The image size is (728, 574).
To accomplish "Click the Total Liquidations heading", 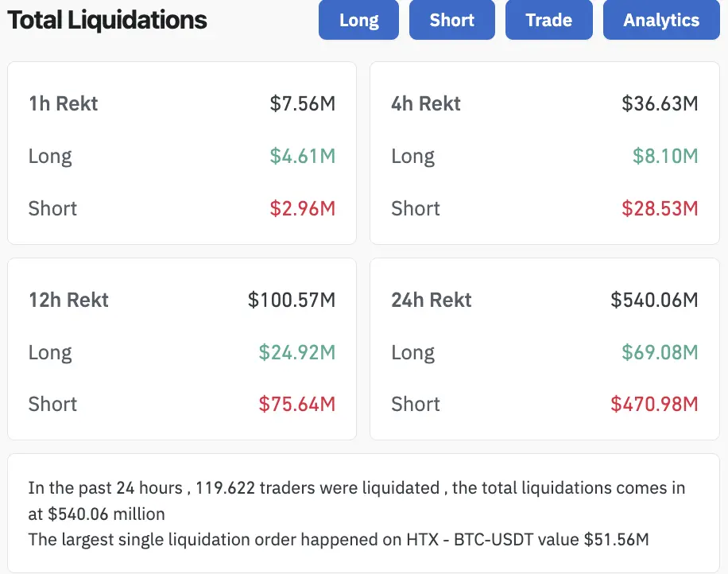I will pyautogui.click(x=107, y=20).
